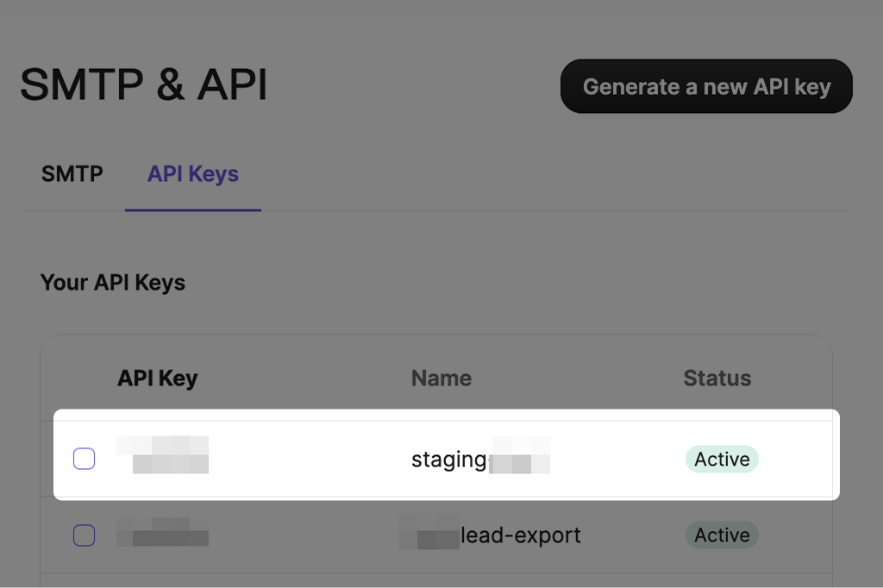Click the Your API Keys heading
The image size is (883, 588).
pyautogui.click(x=113, y=282)
